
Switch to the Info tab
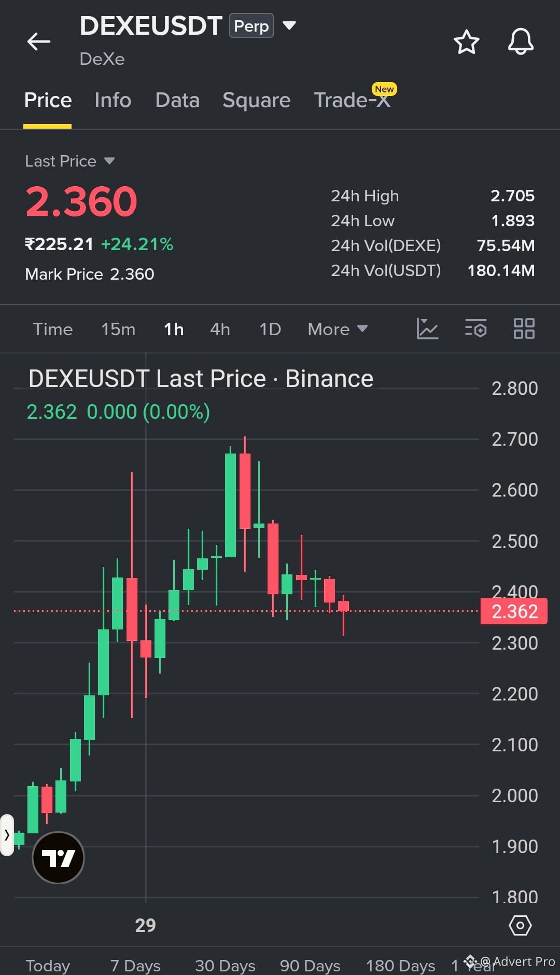point(113,100)
